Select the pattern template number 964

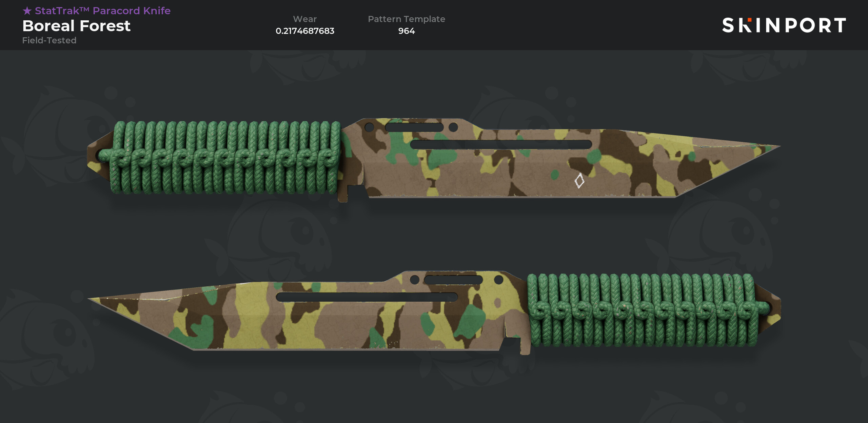407,31
